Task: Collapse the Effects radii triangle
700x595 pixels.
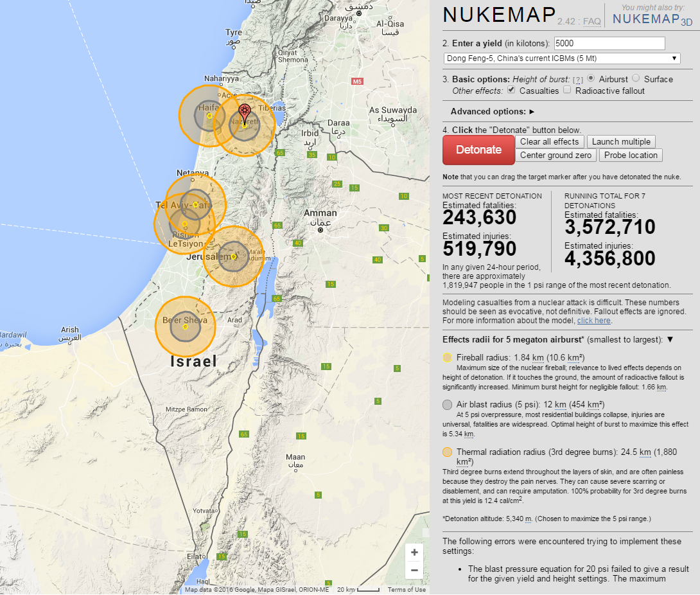Action: click(x=670, y=339)
